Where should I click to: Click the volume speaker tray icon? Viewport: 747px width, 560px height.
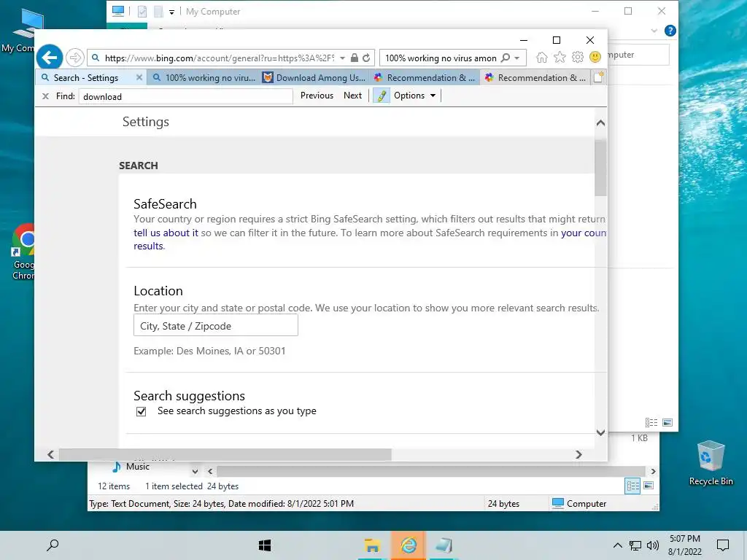pos(653,545)
